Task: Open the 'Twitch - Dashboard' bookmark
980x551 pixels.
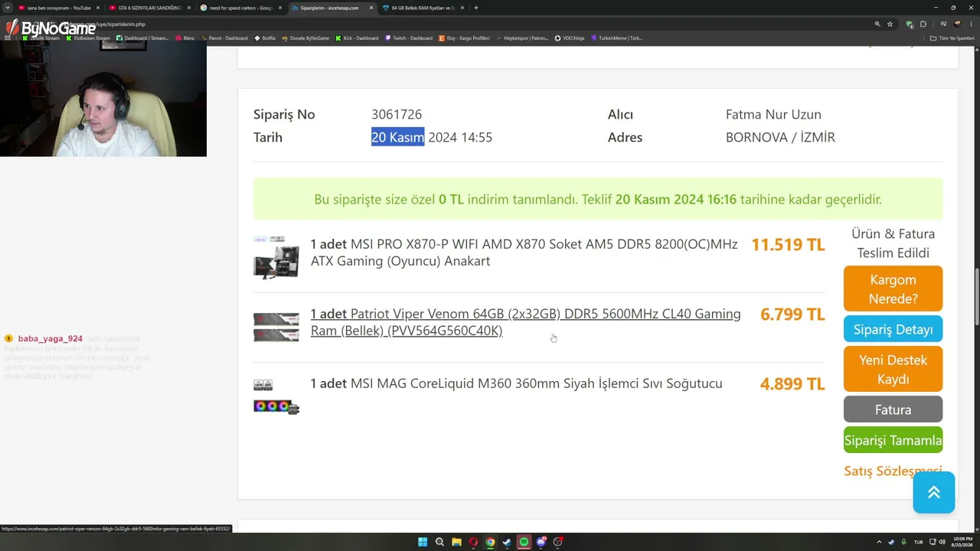Action: 408,38
